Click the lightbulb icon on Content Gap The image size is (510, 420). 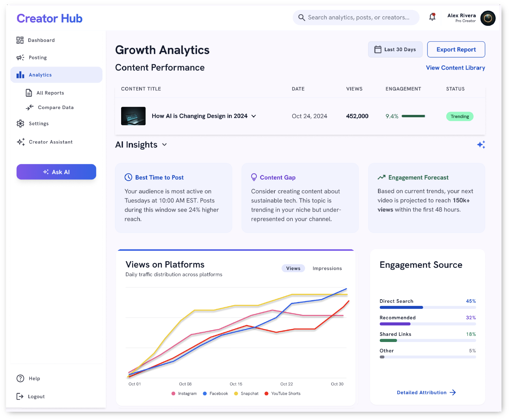pos(254,177)
